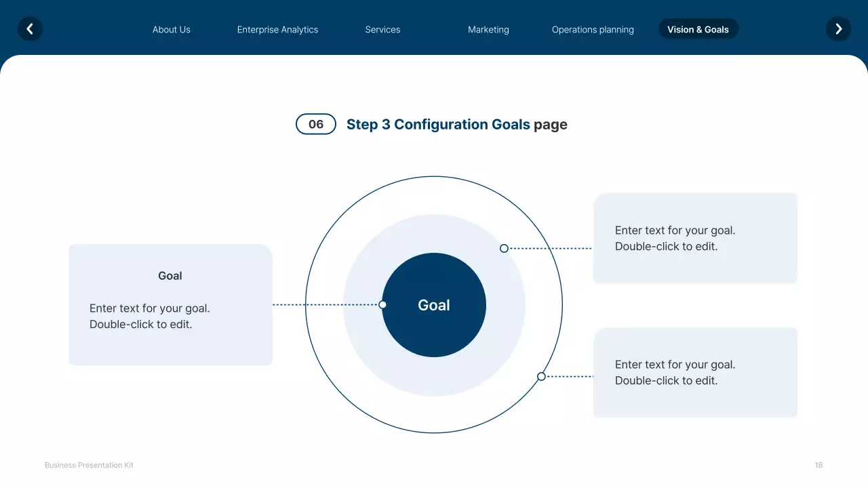Image resolution: width=868 pixels, height=488 pixels.
Task: Click the connector dot beside the Goal circle
Action: [383, 304]
